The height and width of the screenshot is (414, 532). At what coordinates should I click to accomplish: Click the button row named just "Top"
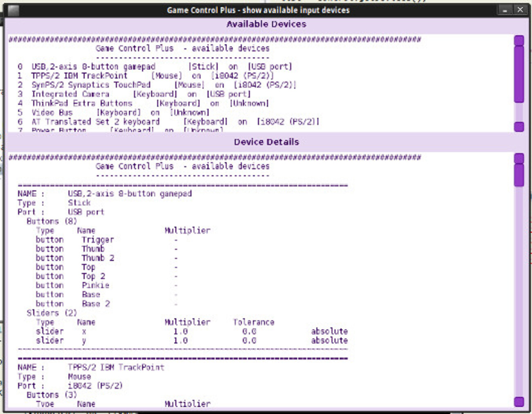pos(107,267)
